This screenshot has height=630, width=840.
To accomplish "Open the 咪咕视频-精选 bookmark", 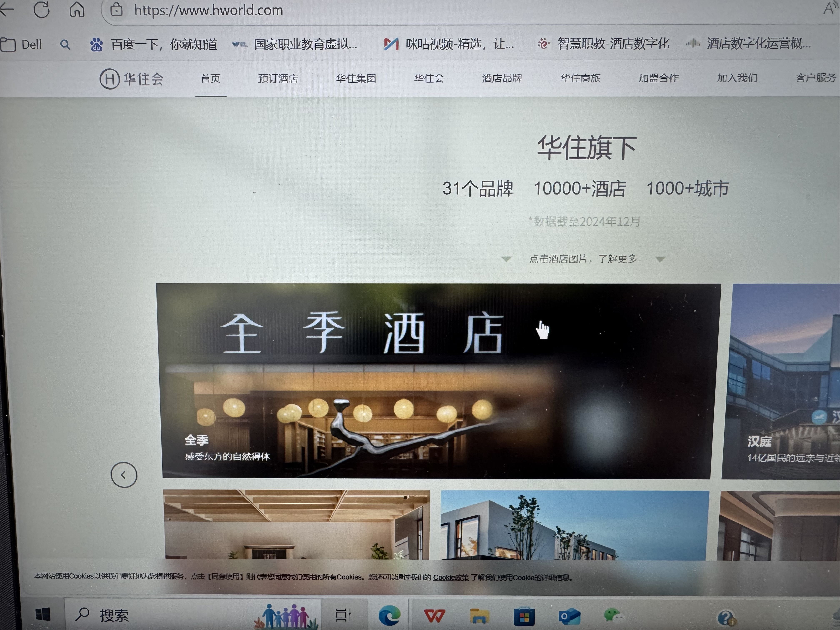I will click(449, 44).
